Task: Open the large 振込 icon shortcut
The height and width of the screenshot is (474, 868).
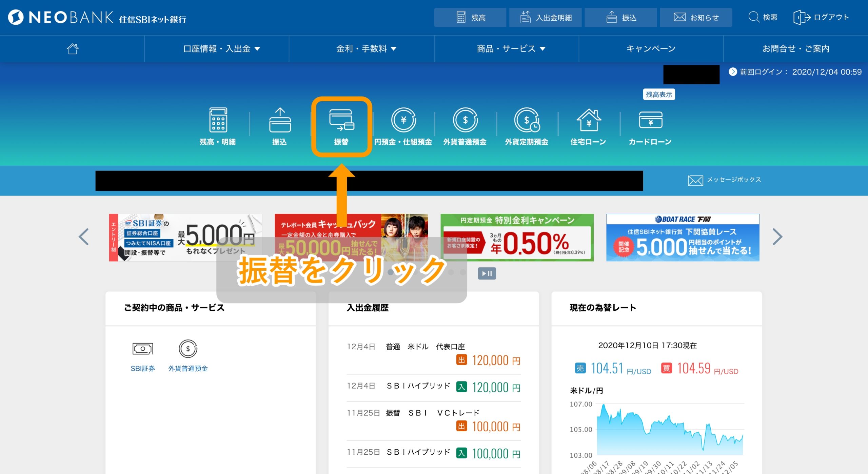Action: click(280, 126)
